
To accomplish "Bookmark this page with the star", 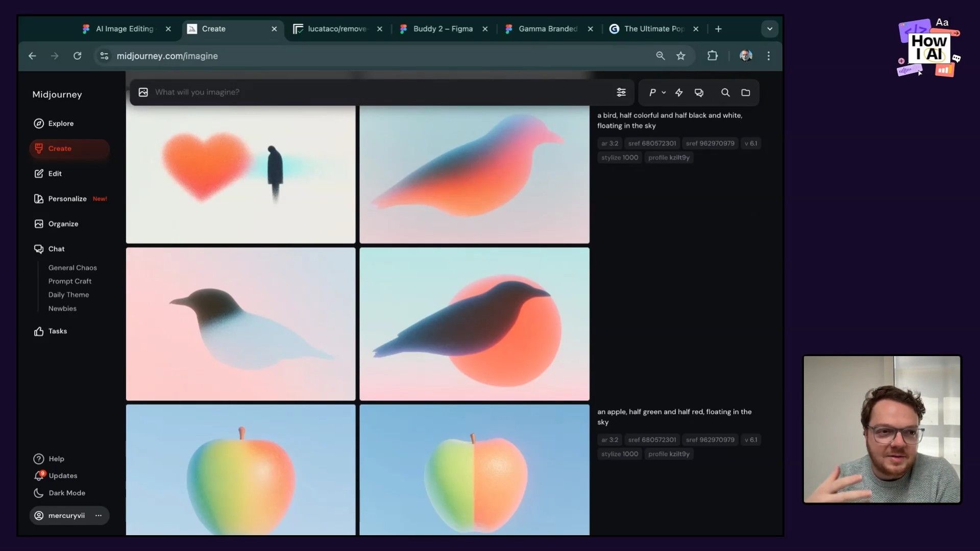I will pyautogui.click(x=681, y=56).
